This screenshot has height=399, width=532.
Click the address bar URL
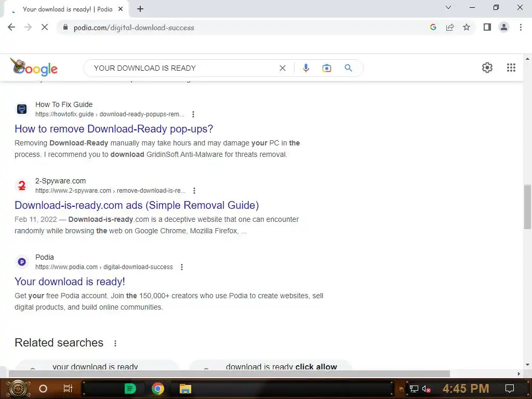(134, 28)
